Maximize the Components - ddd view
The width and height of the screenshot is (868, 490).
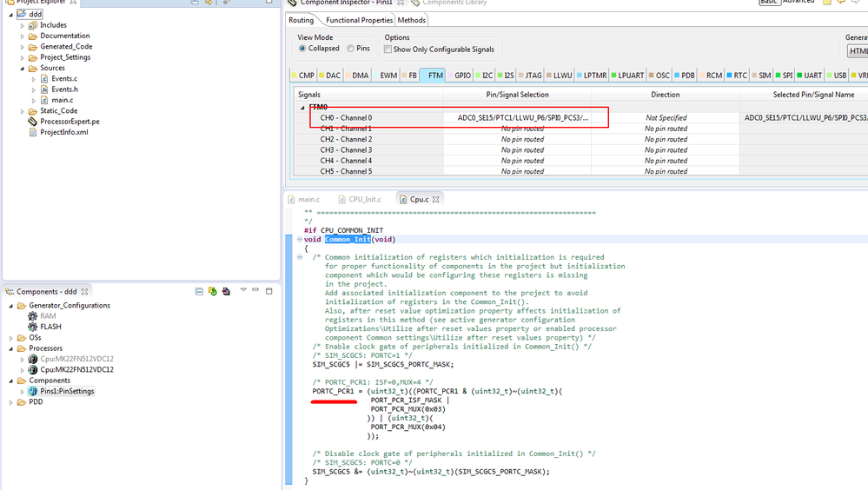(269, 291)
